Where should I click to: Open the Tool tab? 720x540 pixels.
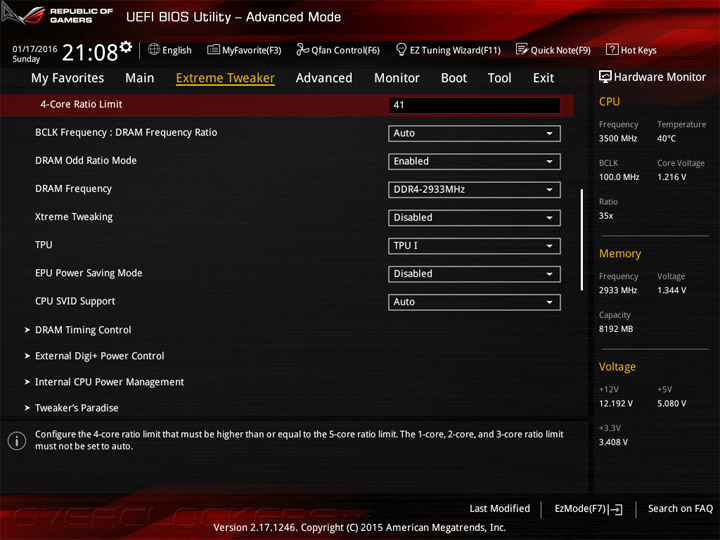click(500, 78)
